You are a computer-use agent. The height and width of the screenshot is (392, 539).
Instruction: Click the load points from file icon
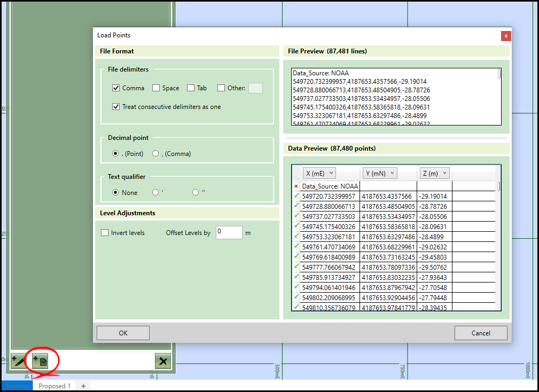click(x=41, y=361)
